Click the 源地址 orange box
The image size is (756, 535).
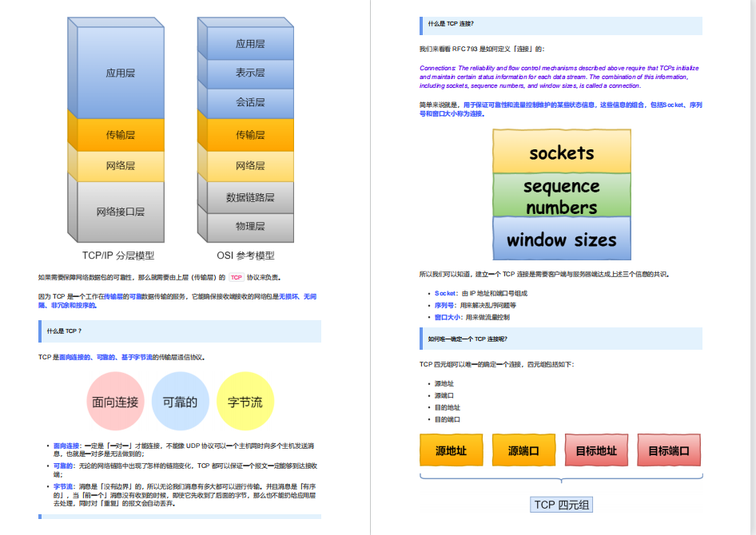452,450
